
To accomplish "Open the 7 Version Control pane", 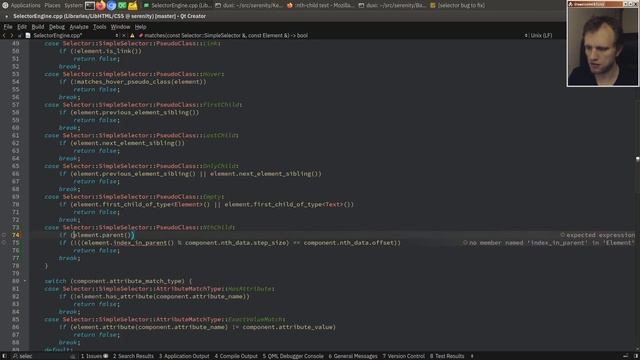I will (x=403, y=356).
